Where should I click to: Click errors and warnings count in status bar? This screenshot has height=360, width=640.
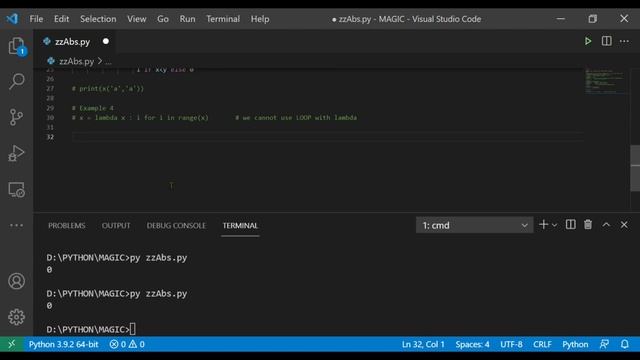(x=127, y=344)
